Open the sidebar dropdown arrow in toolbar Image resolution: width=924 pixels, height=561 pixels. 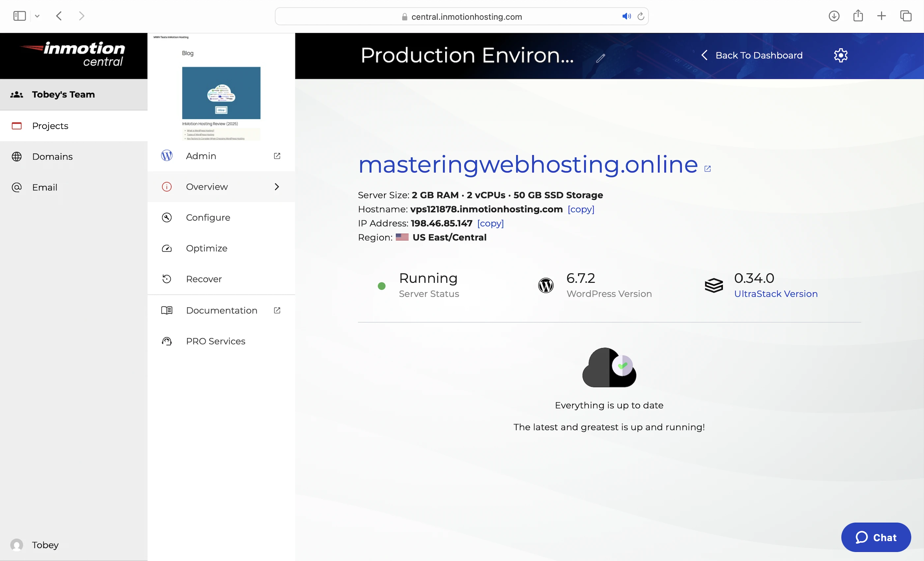tap(37, 16)
